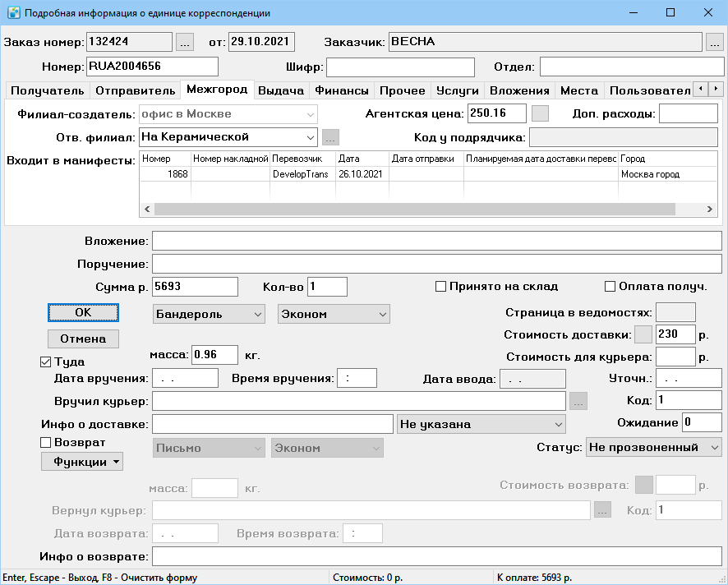Open the Выдача tab
The image size is (728, 585).
point(281,90)
